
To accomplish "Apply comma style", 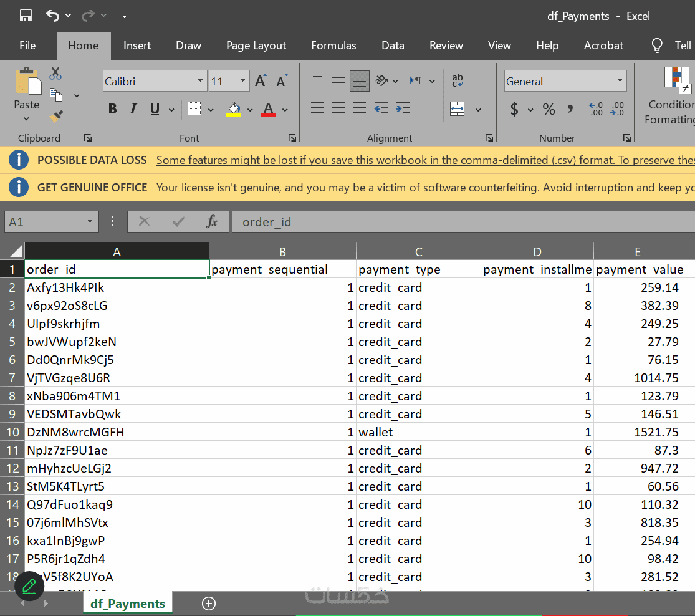I will (x=570, y=109).
